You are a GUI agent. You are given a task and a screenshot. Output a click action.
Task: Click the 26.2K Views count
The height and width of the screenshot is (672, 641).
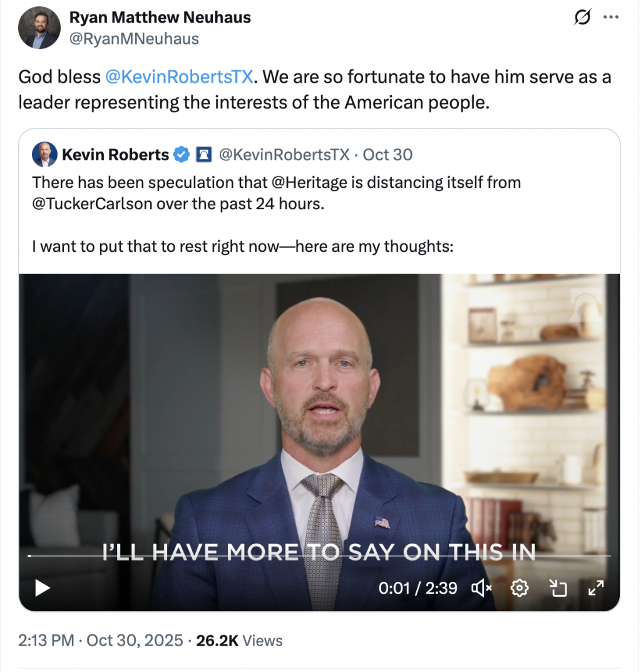point(239,641)
